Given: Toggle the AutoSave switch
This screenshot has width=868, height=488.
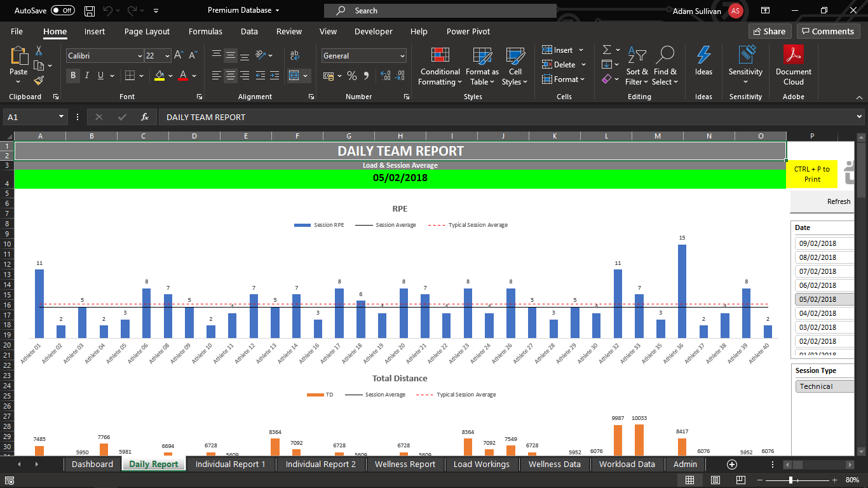Looking at the screenshot, I should pyautogui.click(x=62, y=10).
